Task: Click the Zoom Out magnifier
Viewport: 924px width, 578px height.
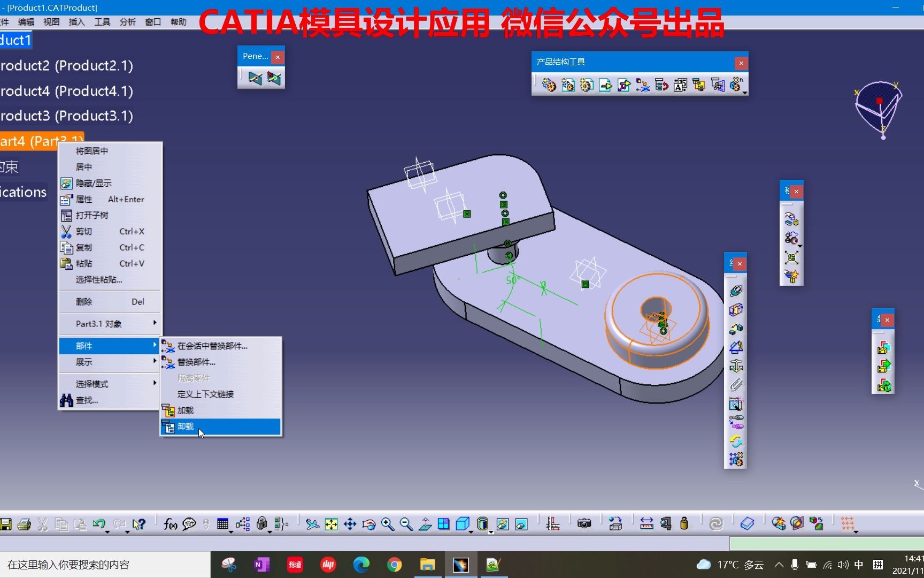Action: click(x=406, y=524)
